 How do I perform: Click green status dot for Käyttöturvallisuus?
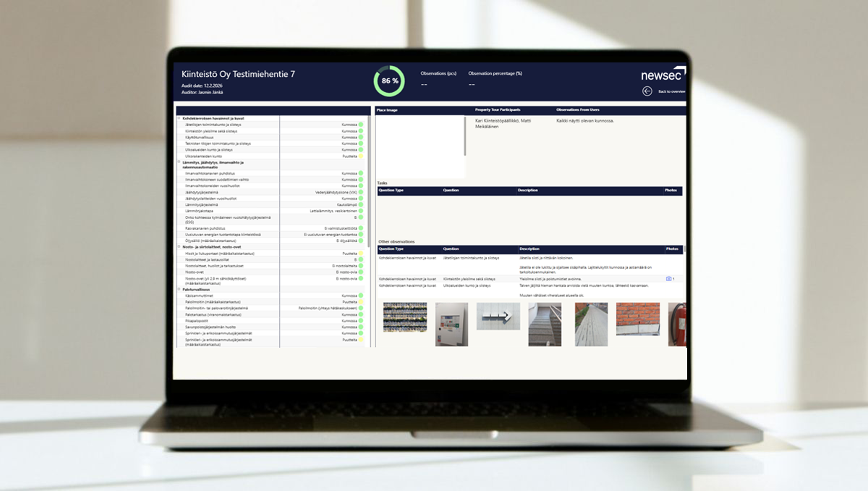(x=361, y=137)
